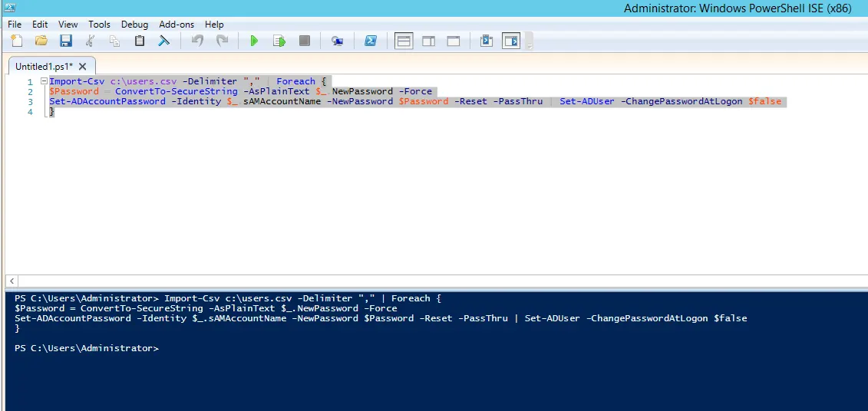Open the File menu
This screenshot has height=411, width=868.
pyautogui.click(x=15, y=25)
